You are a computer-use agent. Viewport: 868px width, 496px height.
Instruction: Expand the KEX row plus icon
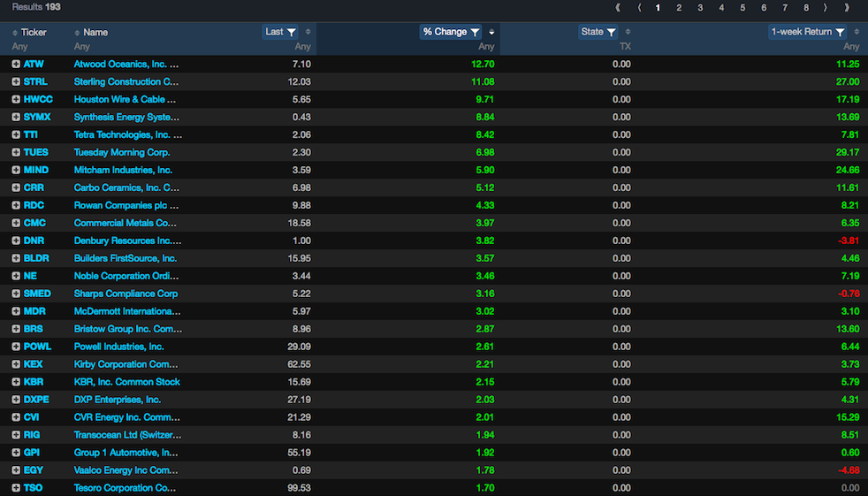[16, 364]
